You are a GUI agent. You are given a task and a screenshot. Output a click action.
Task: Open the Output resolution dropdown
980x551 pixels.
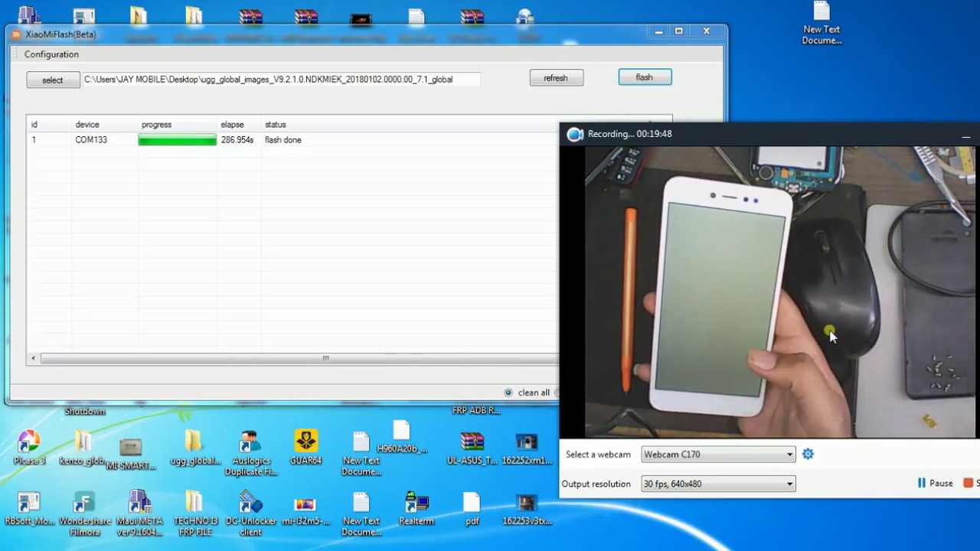click(x=718, y=484)
